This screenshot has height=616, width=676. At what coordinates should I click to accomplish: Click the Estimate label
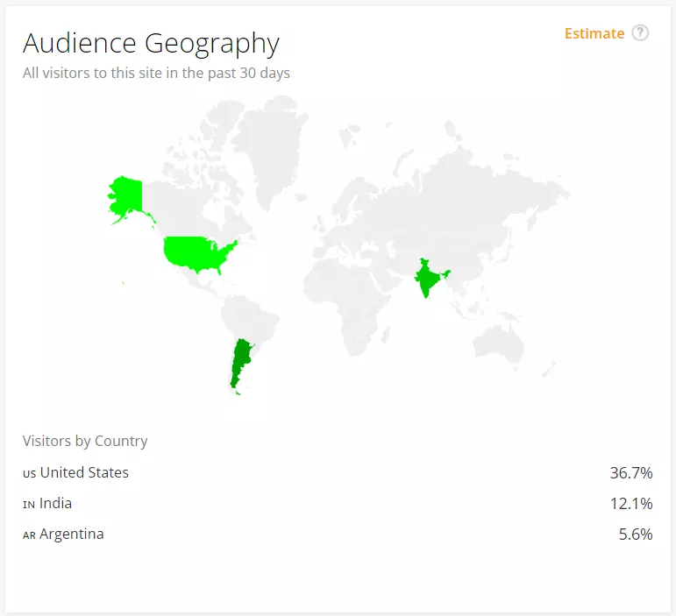[x=594, y=33]
